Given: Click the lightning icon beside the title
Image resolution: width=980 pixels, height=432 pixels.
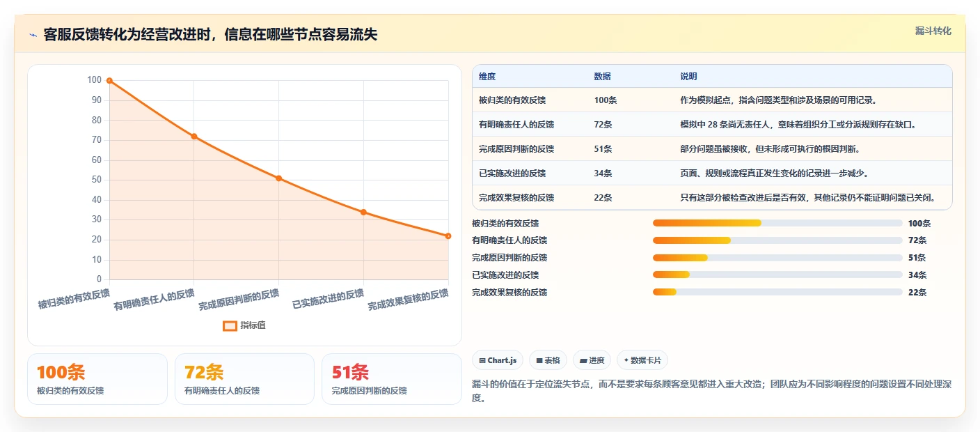Looking at the screenshot, I should pyautogui.click(x=33, y=34).
